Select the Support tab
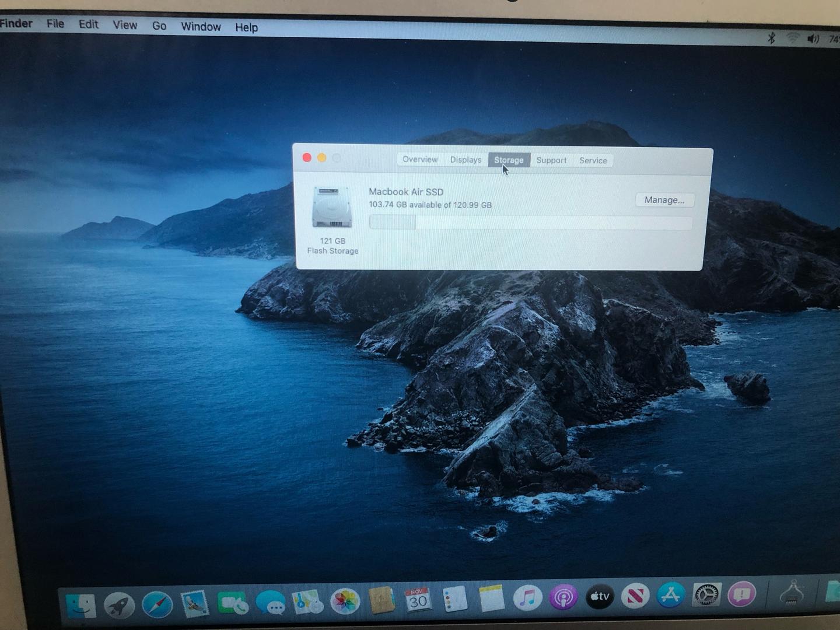The image size is (840, 630). 551,160
